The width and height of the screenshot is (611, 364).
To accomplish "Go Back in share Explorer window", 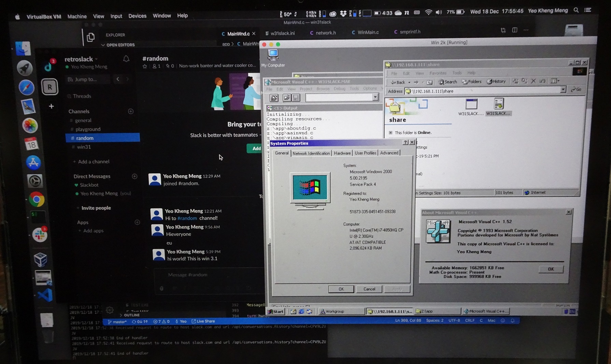I will pyautogui.click(x=398, y=82).
